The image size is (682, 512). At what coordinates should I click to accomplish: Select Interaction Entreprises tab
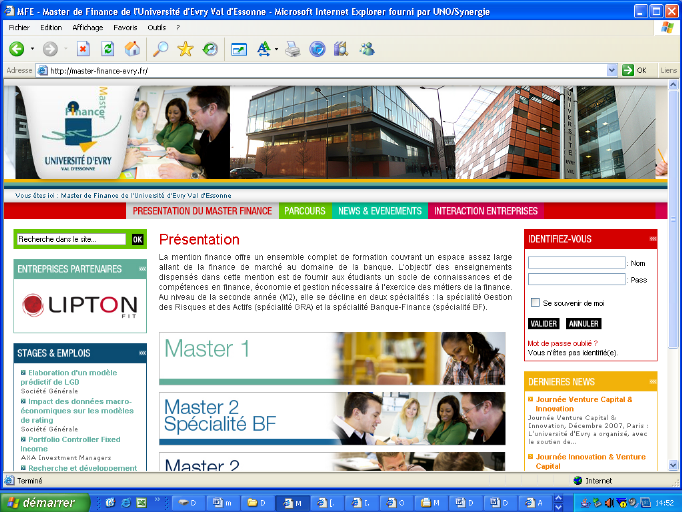click(486, 211)
